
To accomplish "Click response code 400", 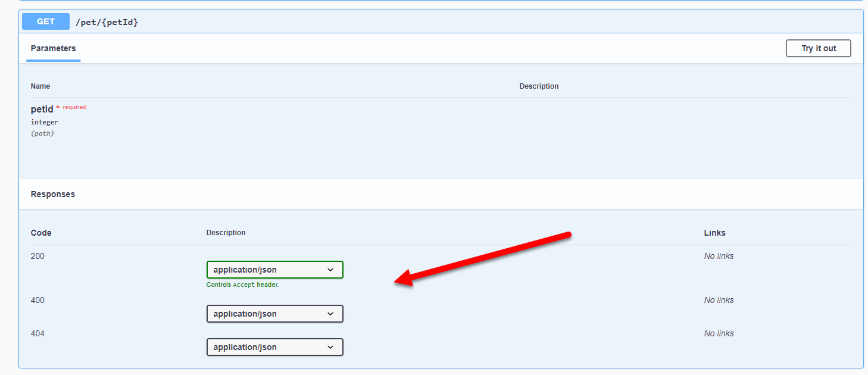I will coord(38,300).
